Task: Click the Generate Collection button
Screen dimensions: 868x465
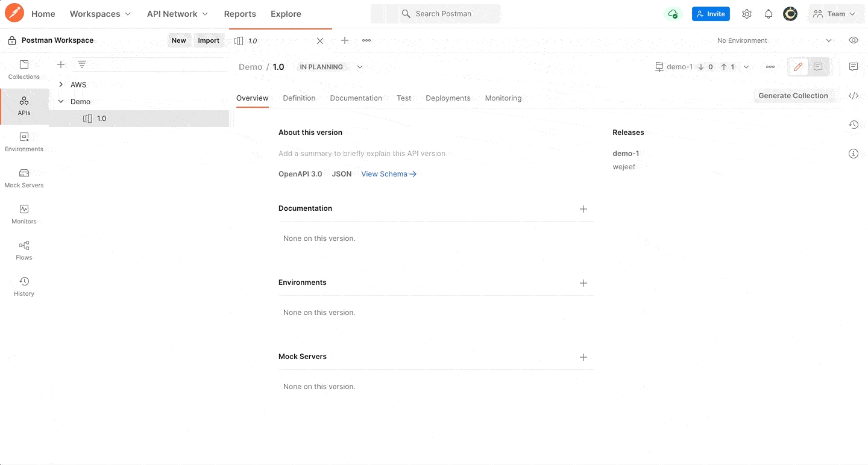Action: pos(793,95)
